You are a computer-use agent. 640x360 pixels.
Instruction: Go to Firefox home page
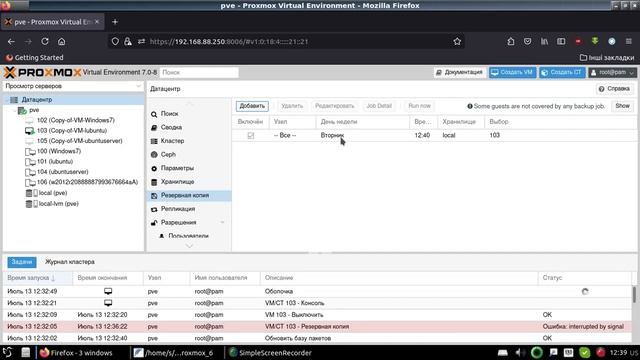coord(61,42)
